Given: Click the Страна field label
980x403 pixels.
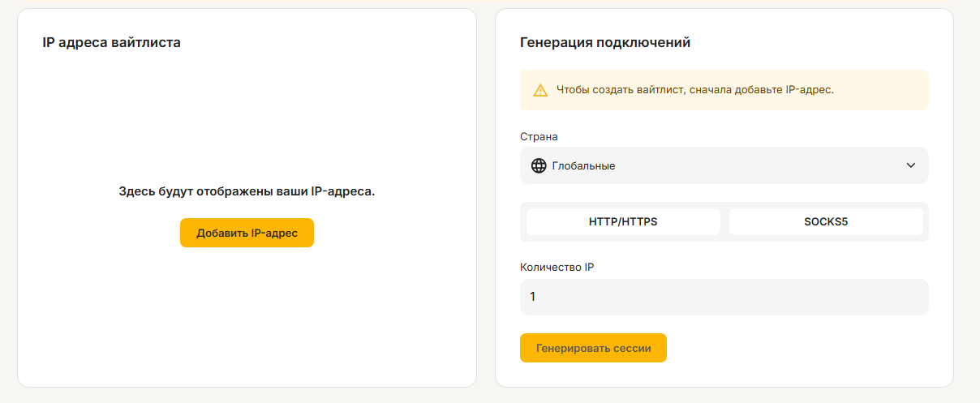Looking at the screenshot, I should coord(539,136).
